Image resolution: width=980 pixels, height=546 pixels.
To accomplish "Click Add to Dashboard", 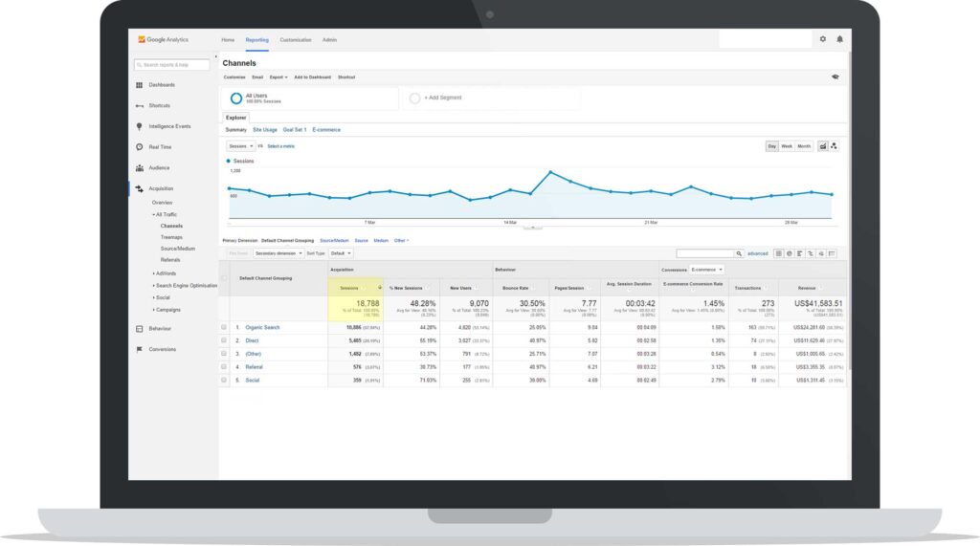I will coord(313,77).
